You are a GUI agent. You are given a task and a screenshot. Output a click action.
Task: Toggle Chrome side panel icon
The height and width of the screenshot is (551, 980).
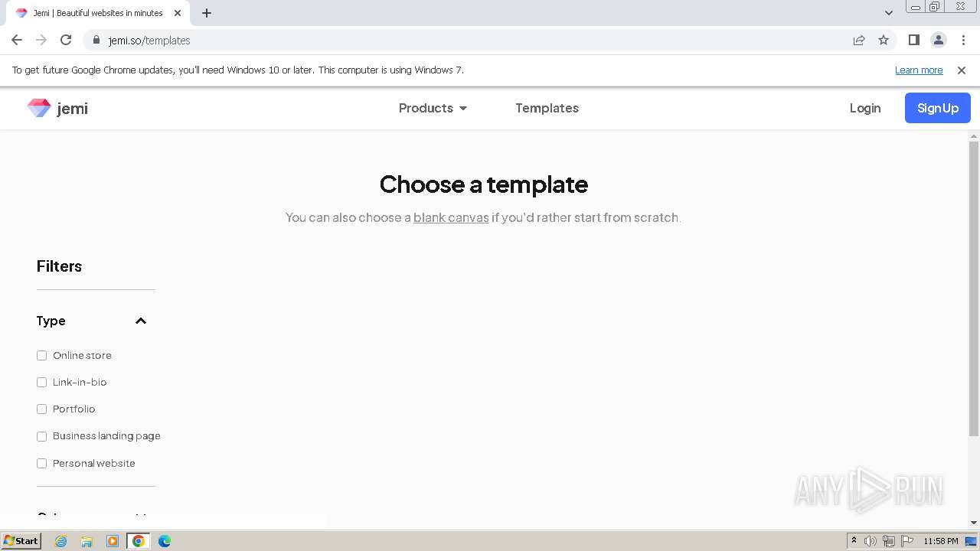[914, 40]
